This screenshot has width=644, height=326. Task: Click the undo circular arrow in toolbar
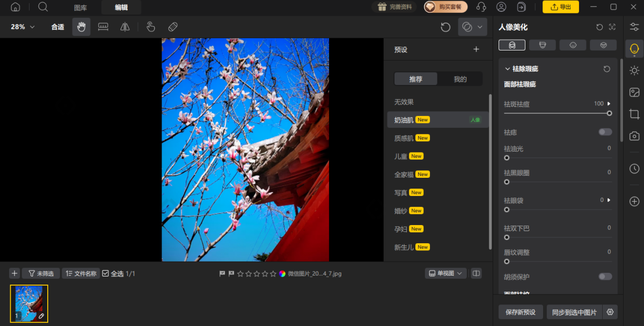point(445,27)
